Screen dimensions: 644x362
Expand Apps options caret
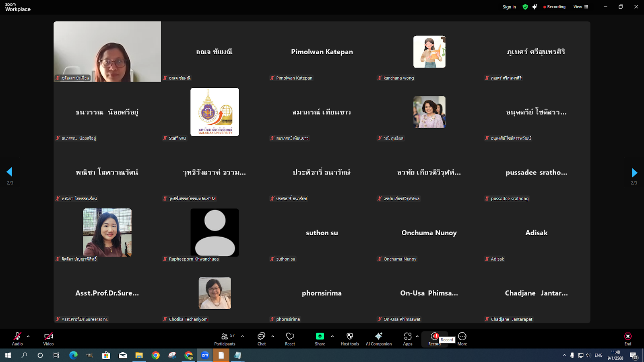[417, 336]
